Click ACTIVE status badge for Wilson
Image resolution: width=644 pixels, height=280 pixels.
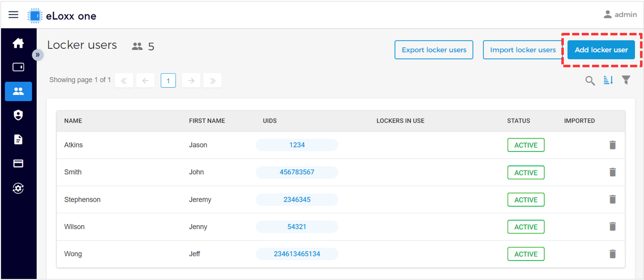coord(526,227)
